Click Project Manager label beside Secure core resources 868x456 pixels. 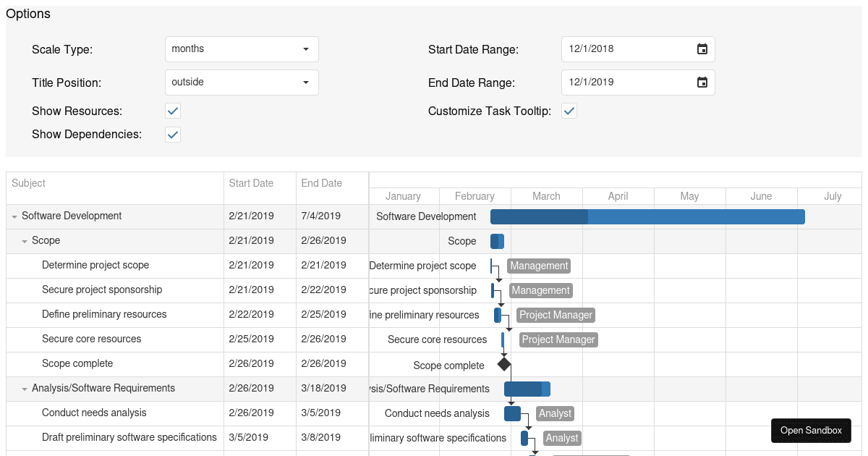pos(558,339)
